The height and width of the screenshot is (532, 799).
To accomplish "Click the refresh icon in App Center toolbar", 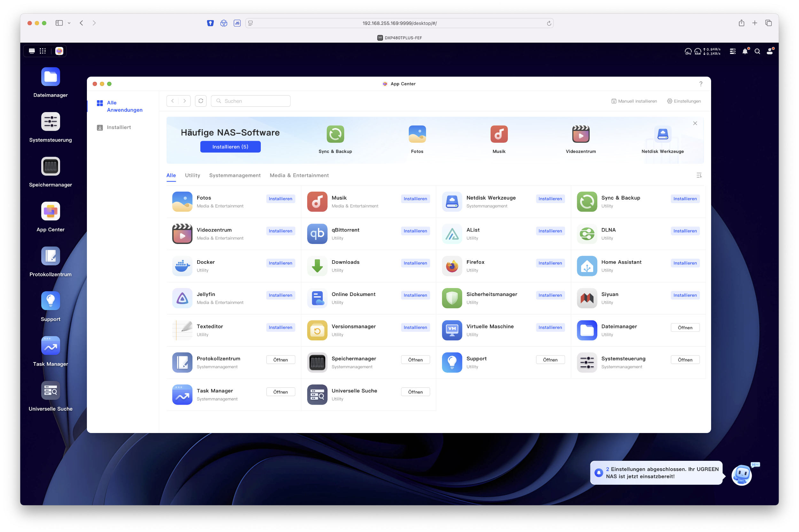I will 201,101.
